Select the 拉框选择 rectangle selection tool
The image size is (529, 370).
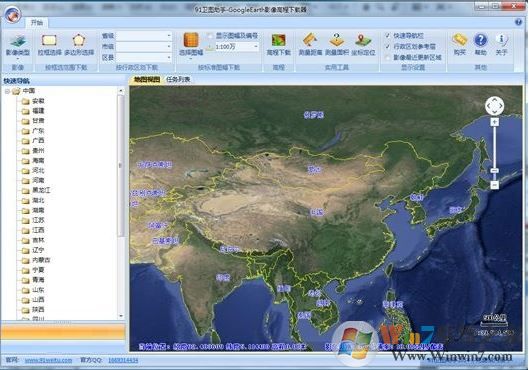coord(49,45)
